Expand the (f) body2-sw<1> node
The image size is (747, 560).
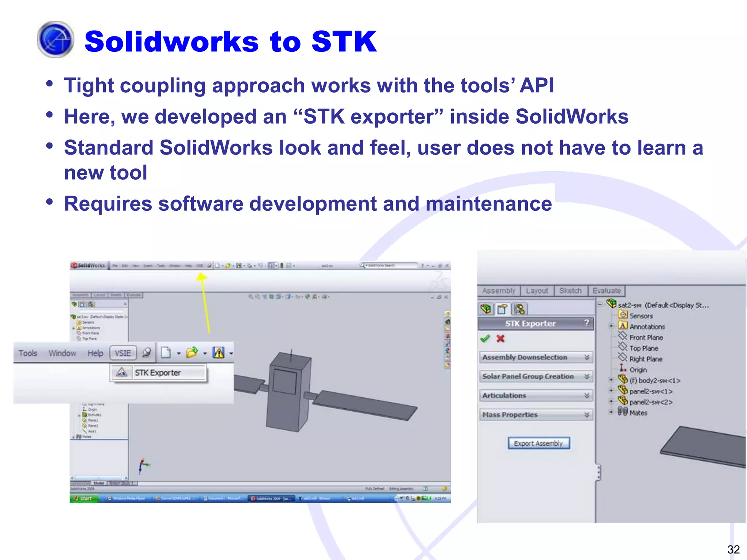point(611,380)
